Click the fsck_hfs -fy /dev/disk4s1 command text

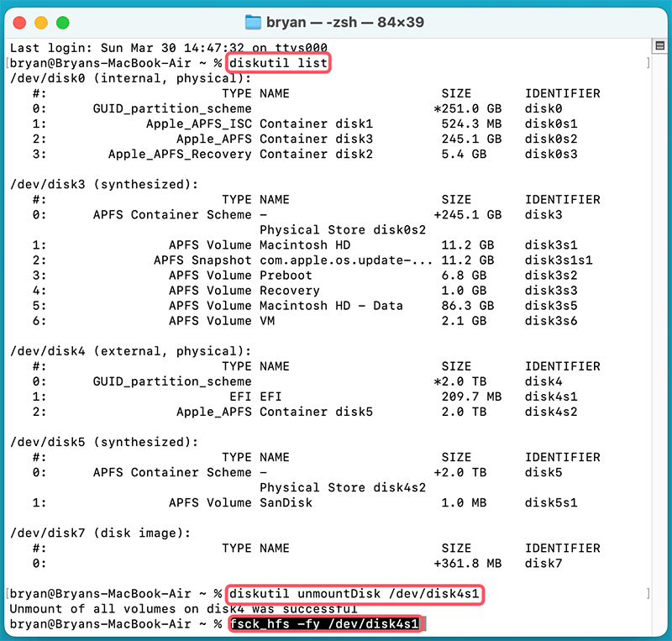(x=326, y=623)
